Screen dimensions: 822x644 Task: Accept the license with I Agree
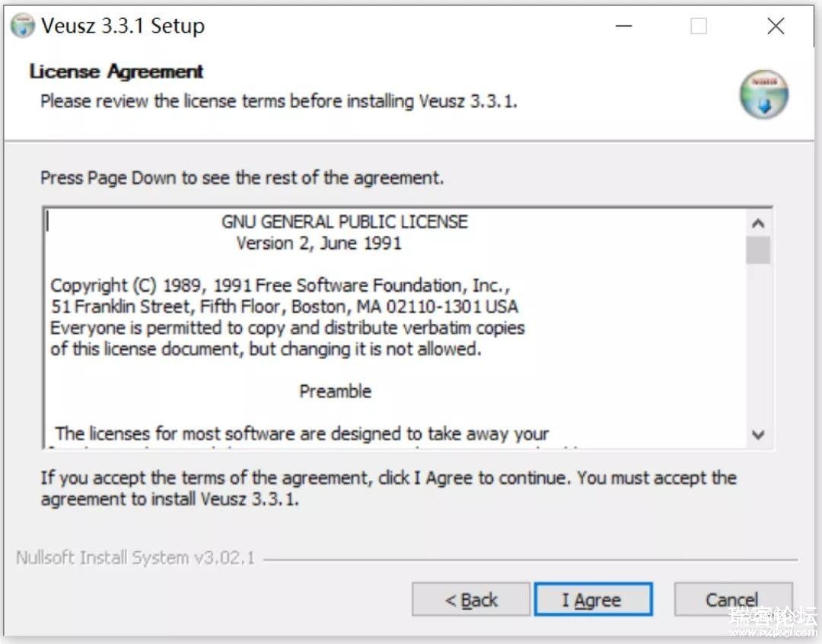click(594, 599)
